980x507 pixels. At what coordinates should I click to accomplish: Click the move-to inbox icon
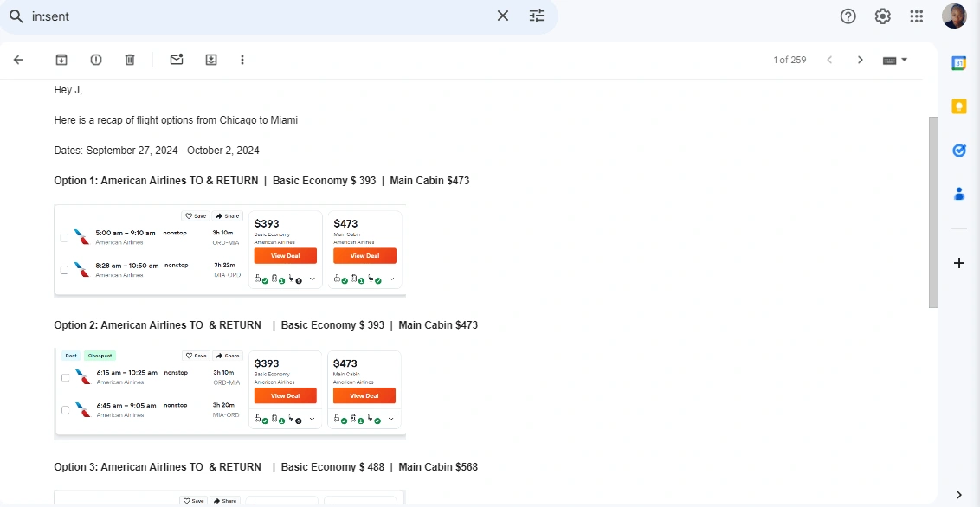point(211,60)
